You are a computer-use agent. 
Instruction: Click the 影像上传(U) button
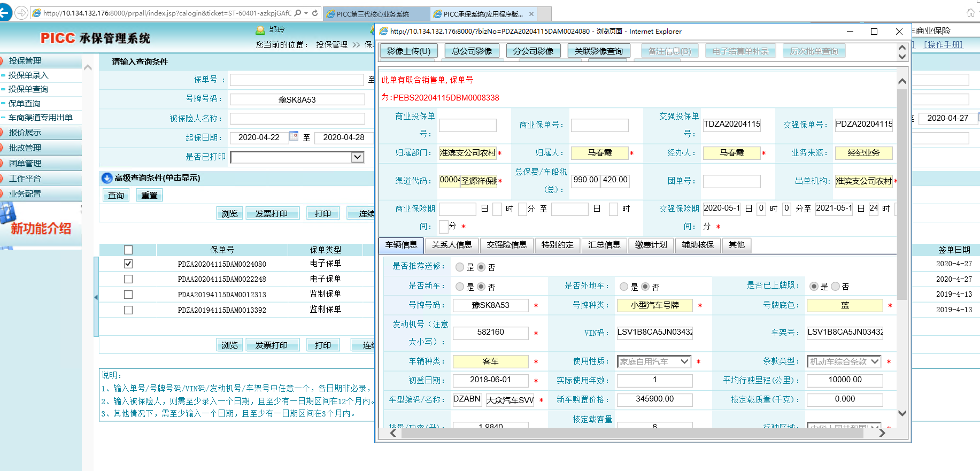point(408,51)
